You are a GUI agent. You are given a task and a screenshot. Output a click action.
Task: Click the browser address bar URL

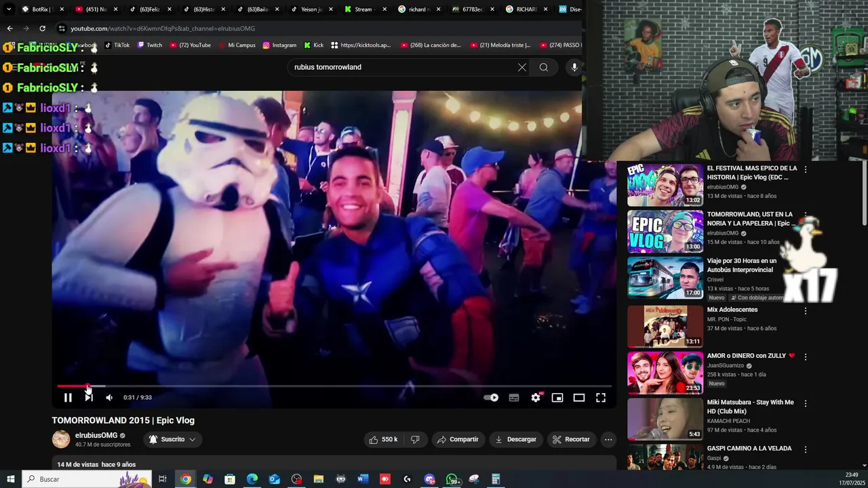(x=163, y=28)
